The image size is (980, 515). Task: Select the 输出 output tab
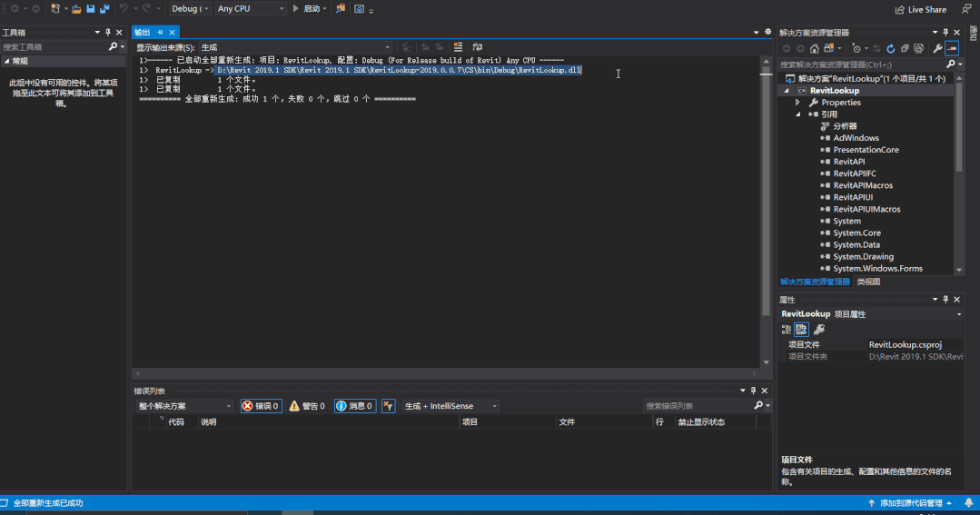pos(143,33)
